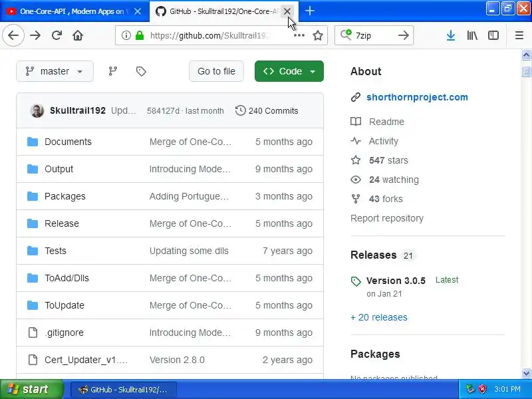The height and width of the screenshot is (399, 532).
Task: View the 24 watching list
Action: click(394, 180)
